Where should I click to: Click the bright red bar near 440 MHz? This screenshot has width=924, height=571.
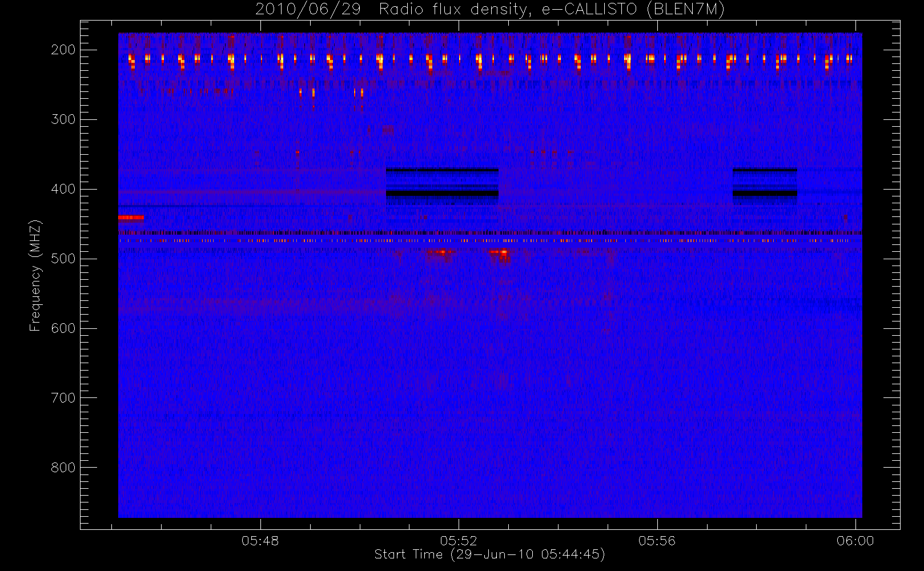click(x=131, y=217)
